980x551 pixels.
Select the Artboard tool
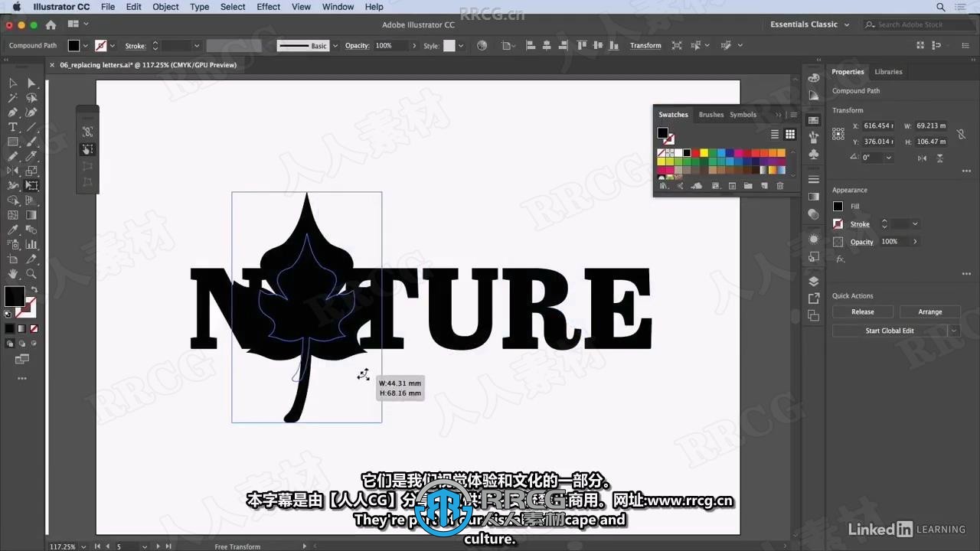(13, 259)
